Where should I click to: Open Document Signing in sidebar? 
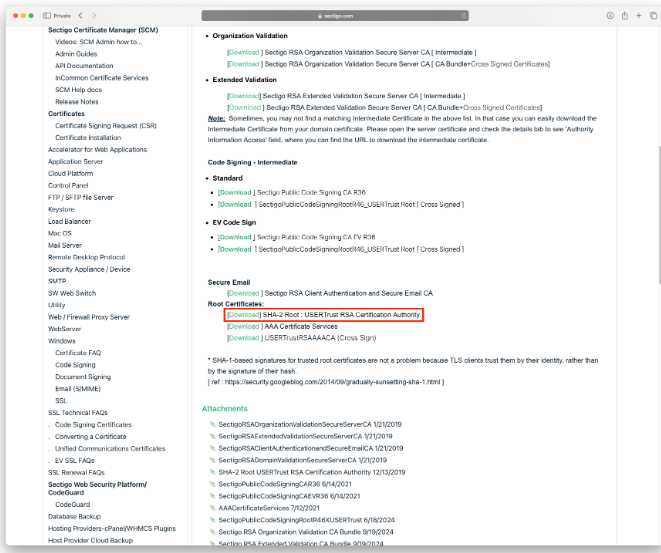coord(83,377)
